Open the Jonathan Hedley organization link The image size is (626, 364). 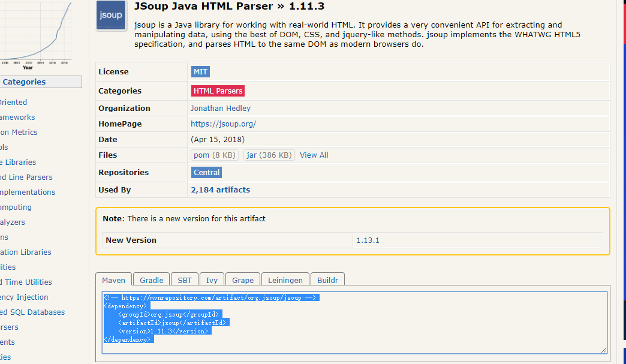[221, 108]
